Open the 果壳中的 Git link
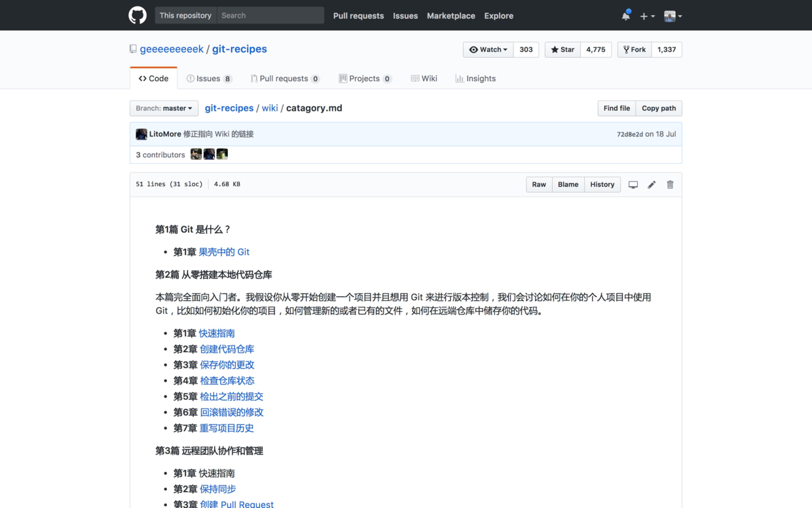The width and height of the screenshot is (812, 508). point(224,252)
